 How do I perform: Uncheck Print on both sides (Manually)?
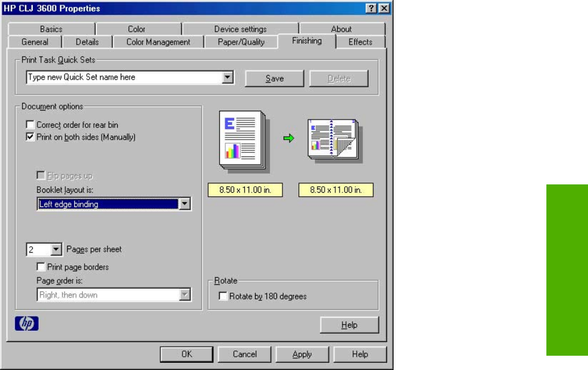pos(30,137)
